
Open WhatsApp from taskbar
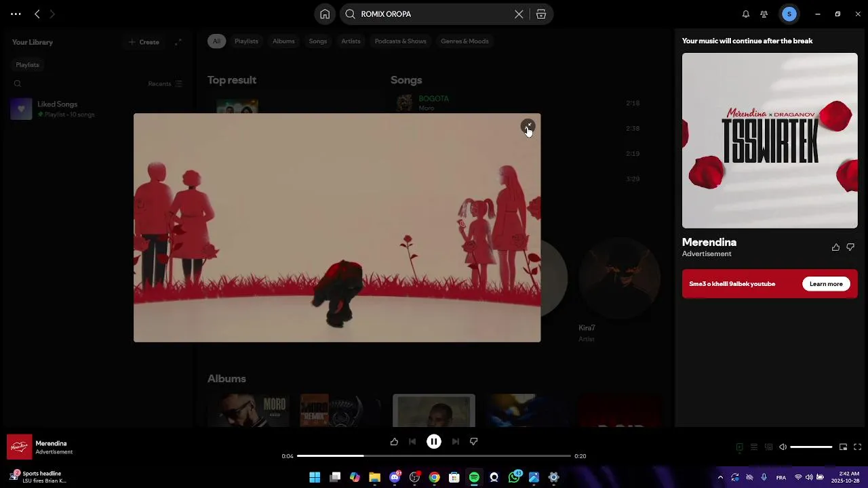(514, 477)
